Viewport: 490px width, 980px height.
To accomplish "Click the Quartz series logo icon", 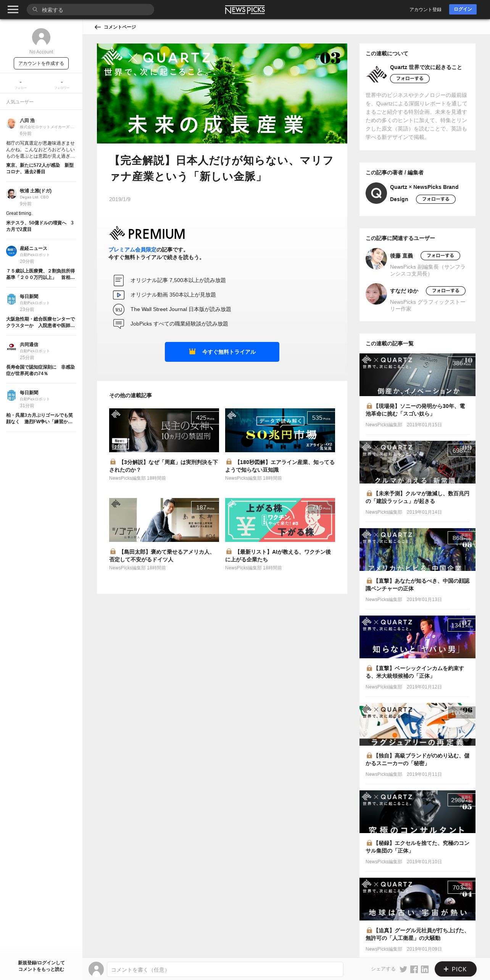I will point(376,74).
